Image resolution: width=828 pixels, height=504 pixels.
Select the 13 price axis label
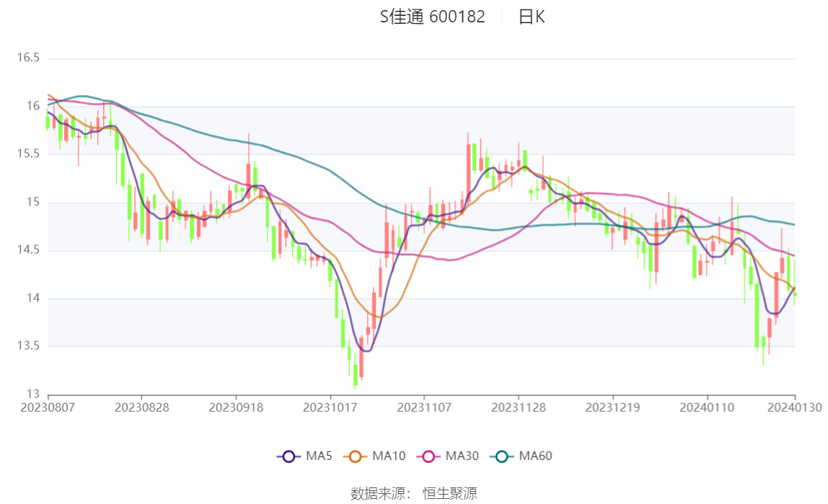(33, 394)
